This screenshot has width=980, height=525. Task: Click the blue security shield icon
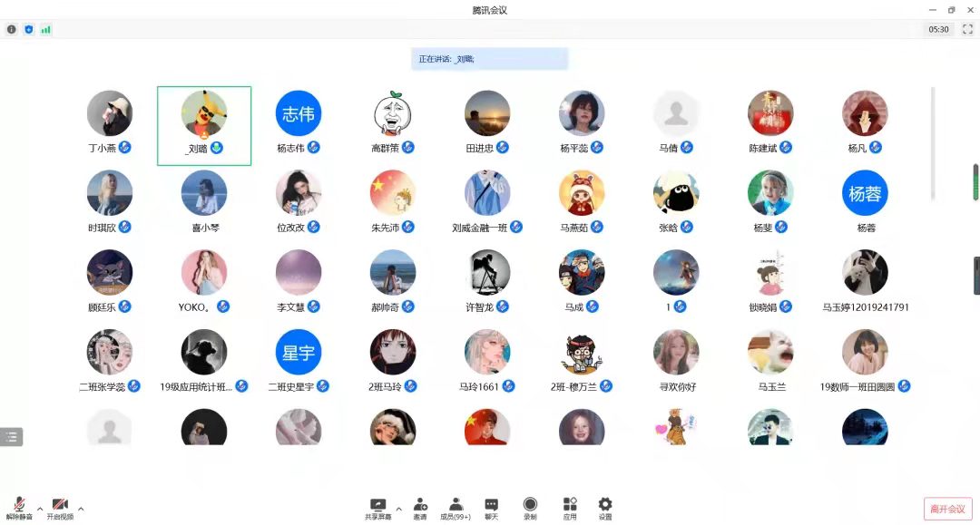pos(28,29)
